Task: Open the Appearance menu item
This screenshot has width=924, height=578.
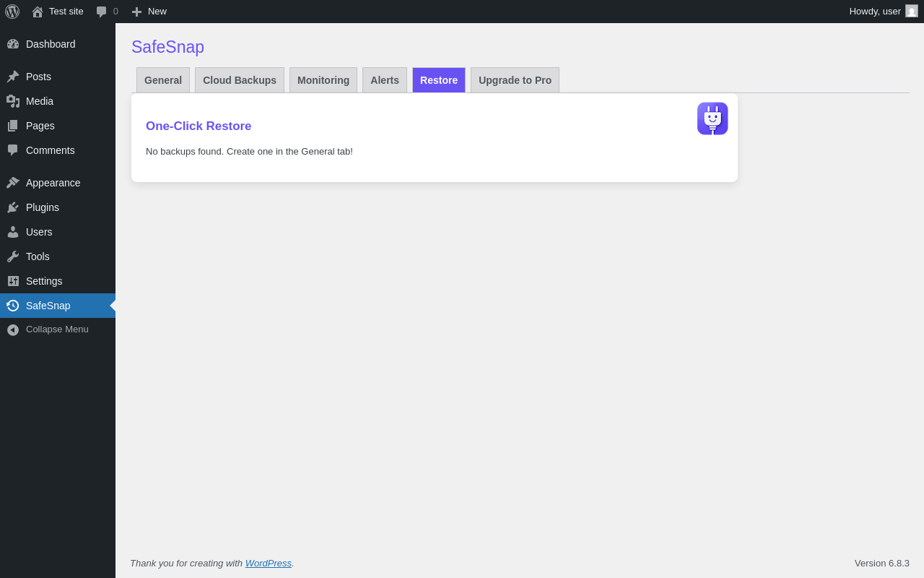Action: 58,183
